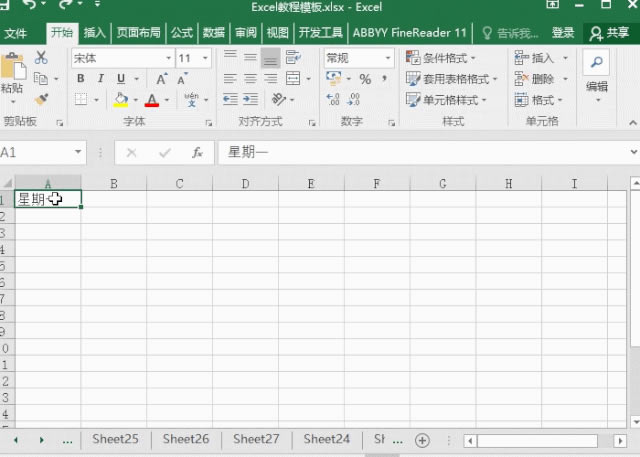Click the Copy icon in clipboard group
Screen dimensions: 640x457
tap(40, 78)
